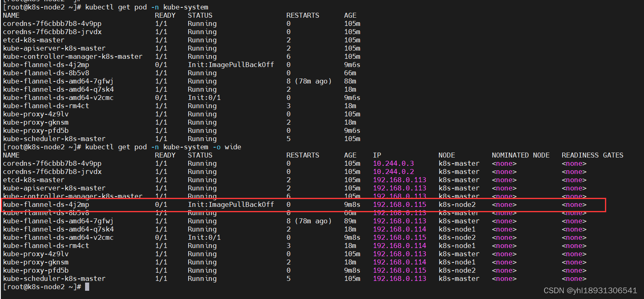
Task: Click k8s-node1 in the kube-flannel-ds-amd64-q7sk4 row
Action: (457, 229)
